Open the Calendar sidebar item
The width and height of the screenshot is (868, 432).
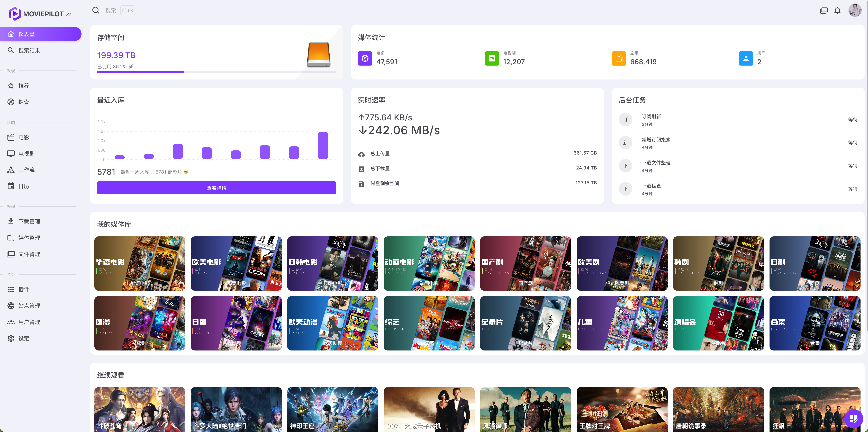click(24, 186)
